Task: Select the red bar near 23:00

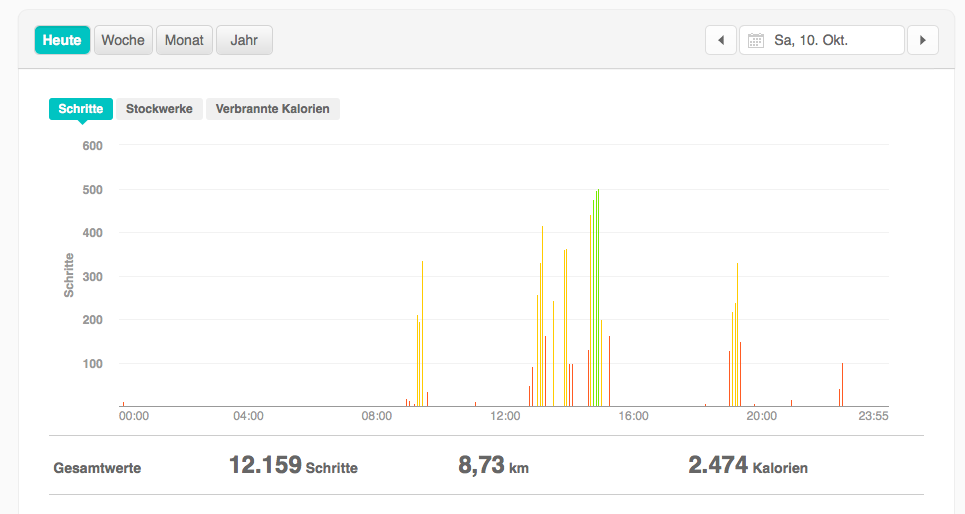Action: pyautogui.click(x=842, y=385)
